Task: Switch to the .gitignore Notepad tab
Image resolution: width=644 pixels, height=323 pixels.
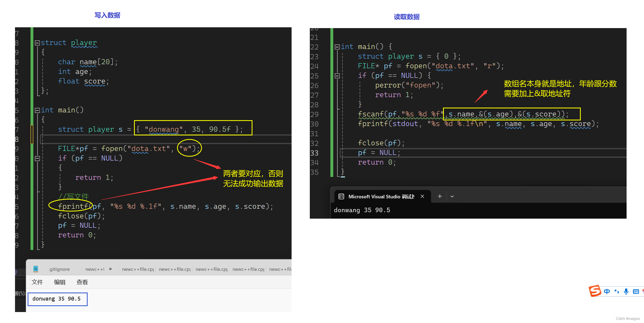Action: click(x=59, y=269)
